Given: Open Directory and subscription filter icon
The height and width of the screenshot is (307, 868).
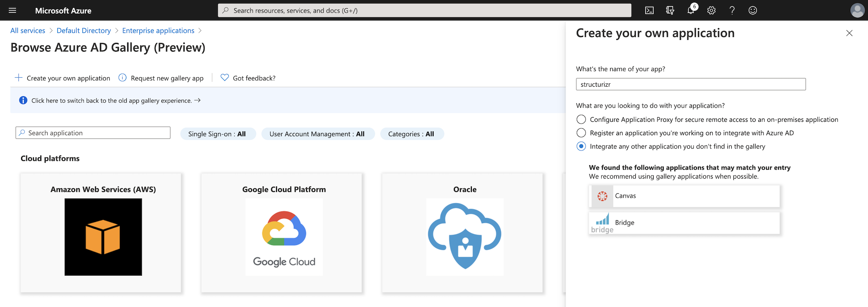Looking at the screenshot, I should [x=670, y=10].
